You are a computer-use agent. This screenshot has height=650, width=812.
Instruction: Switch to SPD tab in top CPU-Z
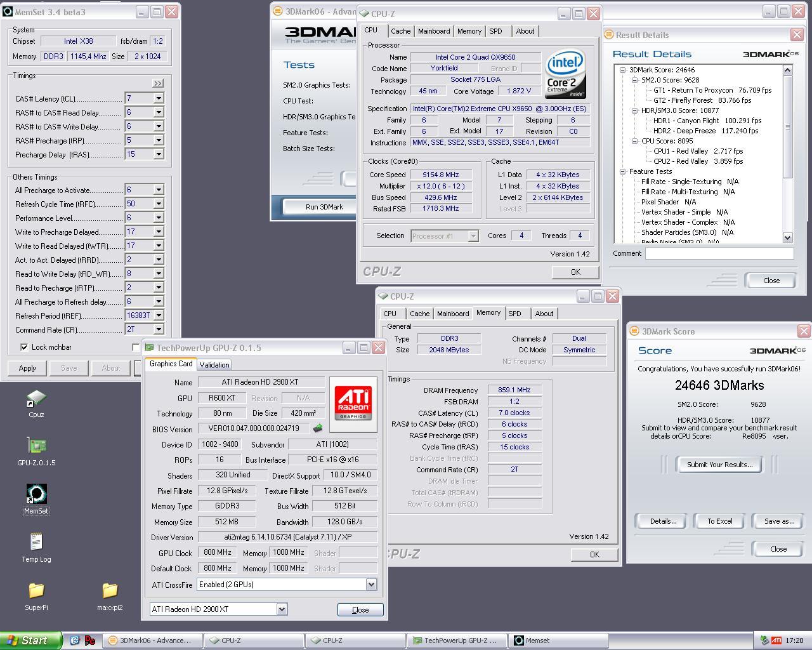click(x=496, y=31)
